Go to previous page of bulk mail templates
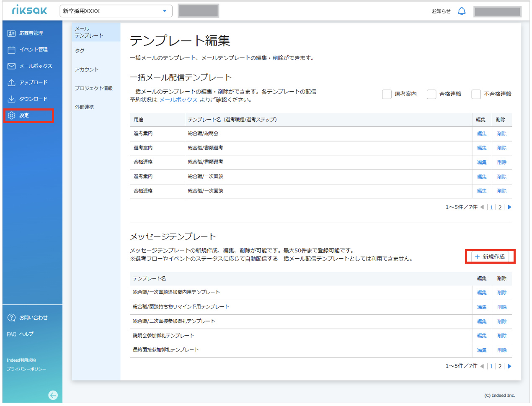532x406 pixels. click(482, 207)
